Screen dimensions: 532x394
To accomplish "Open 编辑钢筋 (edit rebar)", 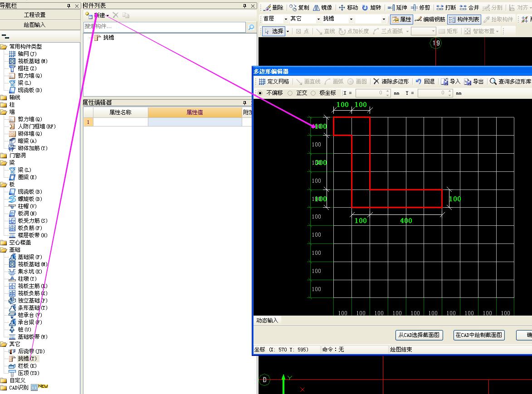I will pyautogui.click(x=430, y=19).
